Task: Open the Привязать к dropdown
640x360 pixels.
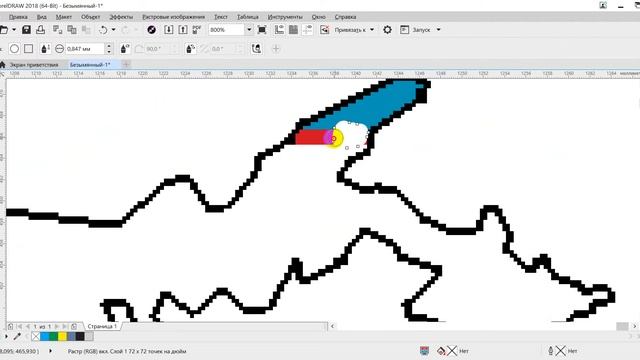Action: (354, 30)
